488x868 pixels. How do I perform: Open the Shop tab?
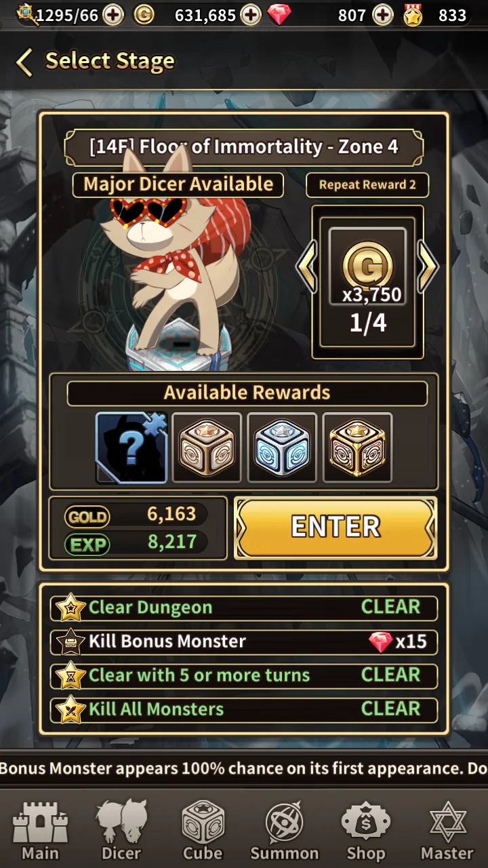(366, 831)
